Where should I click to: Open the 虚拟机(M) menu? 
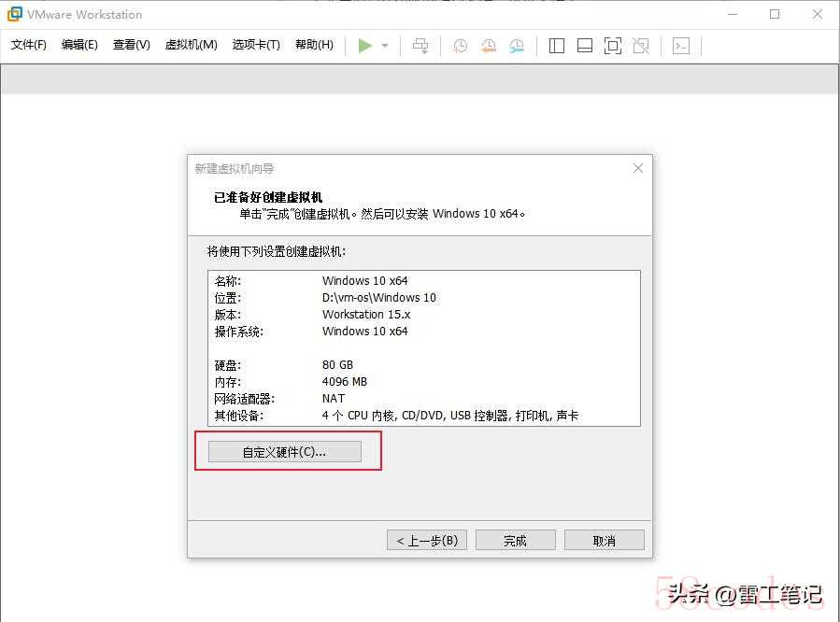pos(191,45)
